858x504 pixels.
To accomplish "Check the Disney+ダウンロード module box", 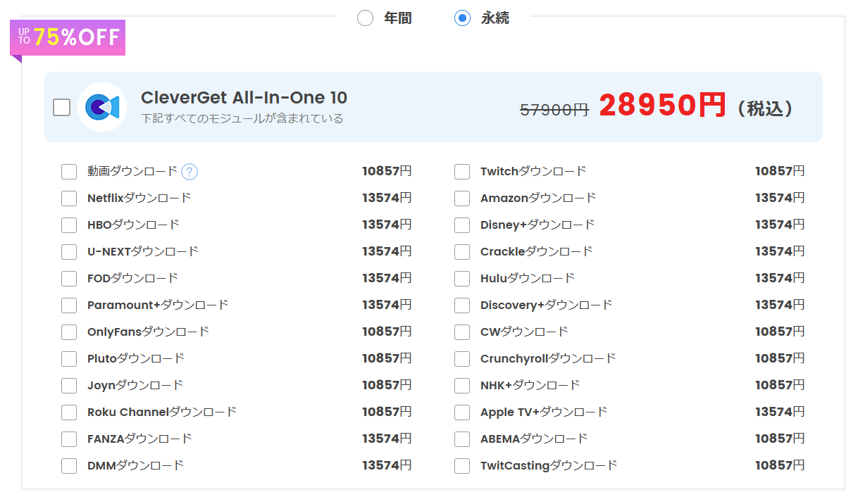I will pos(462,225).
